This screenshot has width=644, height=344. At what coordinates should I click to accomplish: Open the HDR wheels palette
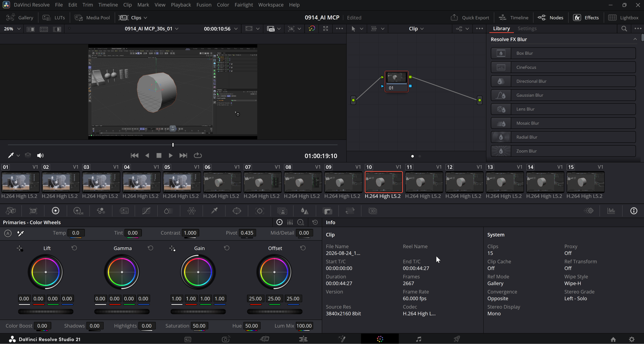(x=78, y=211)
